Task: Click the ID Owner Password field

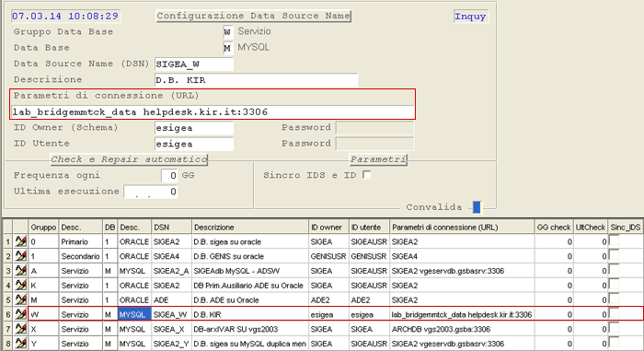Action: pyautogui.click(x=374, y=128)
